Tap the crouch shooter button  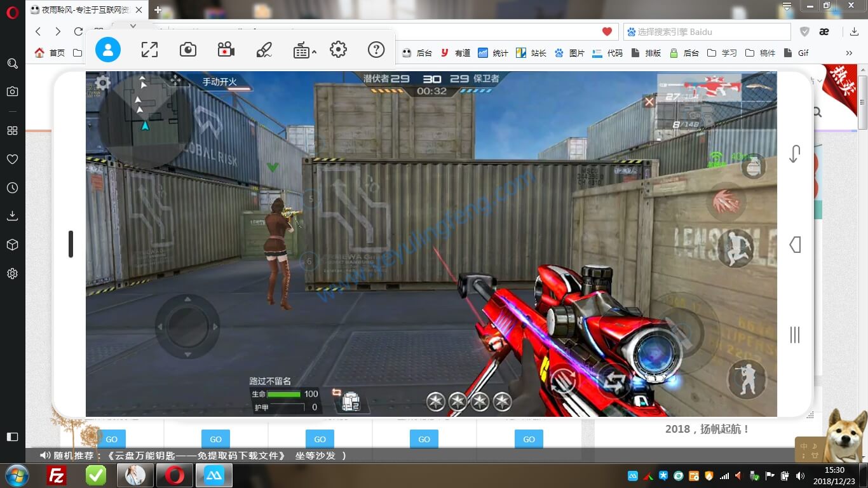point(747,379)
